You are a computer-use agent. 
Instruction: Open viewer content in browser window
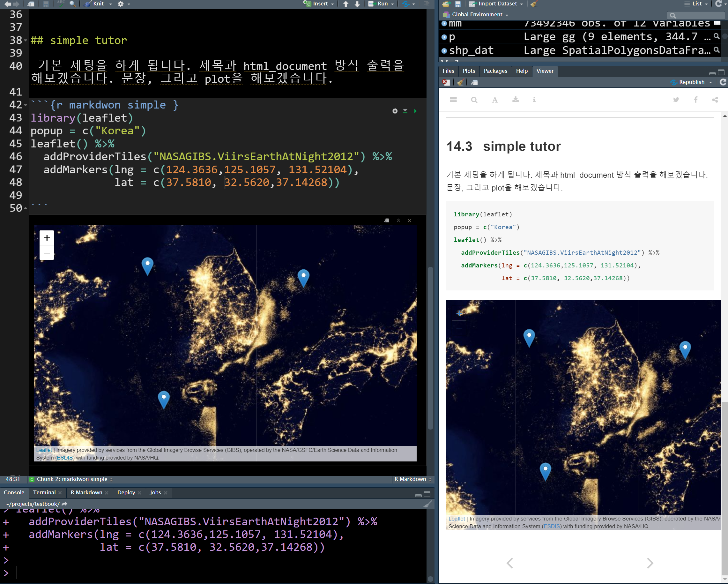click(x=474, y=82)
